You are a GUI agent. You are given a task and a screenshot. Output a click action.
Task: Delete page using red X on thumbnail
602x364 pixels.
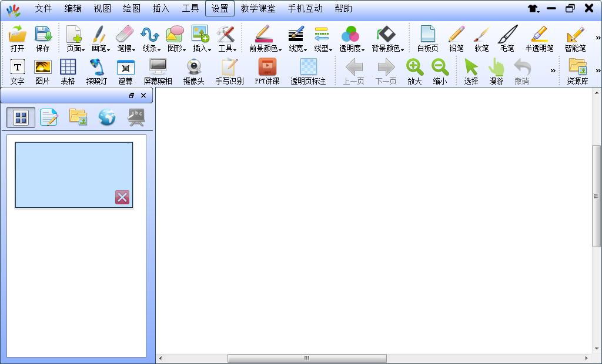point(122,197)
